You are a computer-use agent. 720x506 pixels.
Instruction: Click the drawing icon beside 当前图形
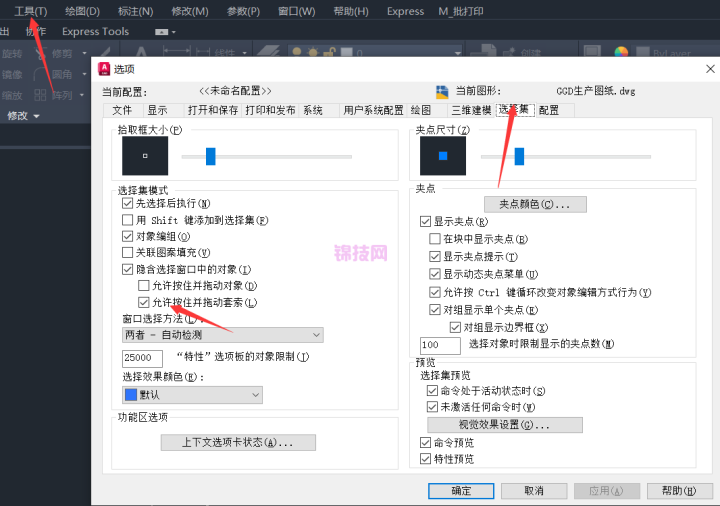coord(442,92)
